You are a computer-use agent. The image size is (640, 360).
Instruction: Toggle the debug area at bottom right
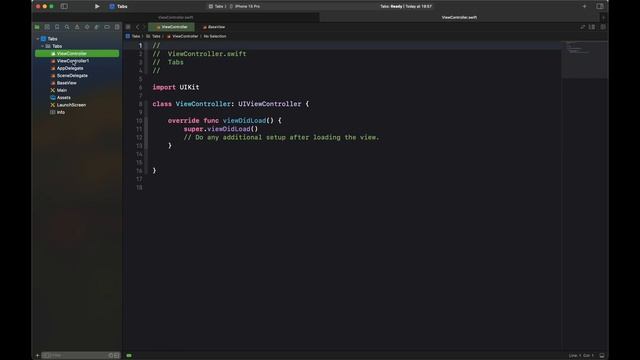tap(602, 356)
